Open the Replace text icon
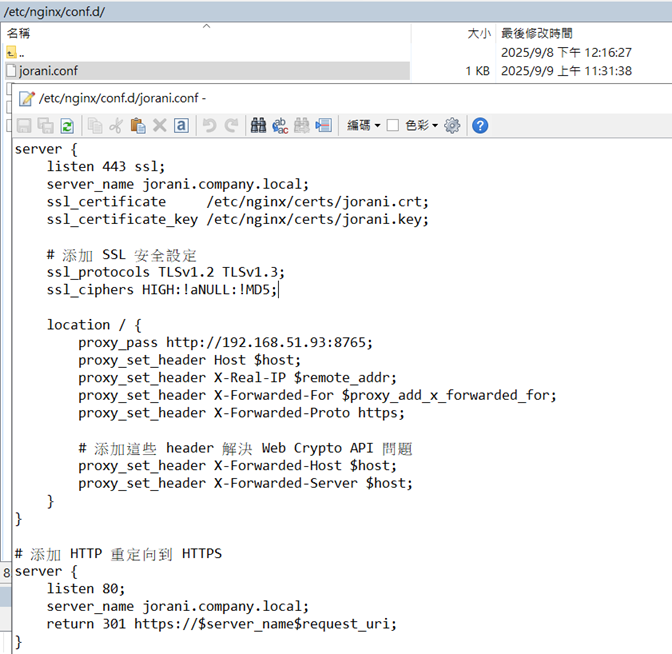The height and width of the screenshot is (654, 672). click(x=280, y=125)
